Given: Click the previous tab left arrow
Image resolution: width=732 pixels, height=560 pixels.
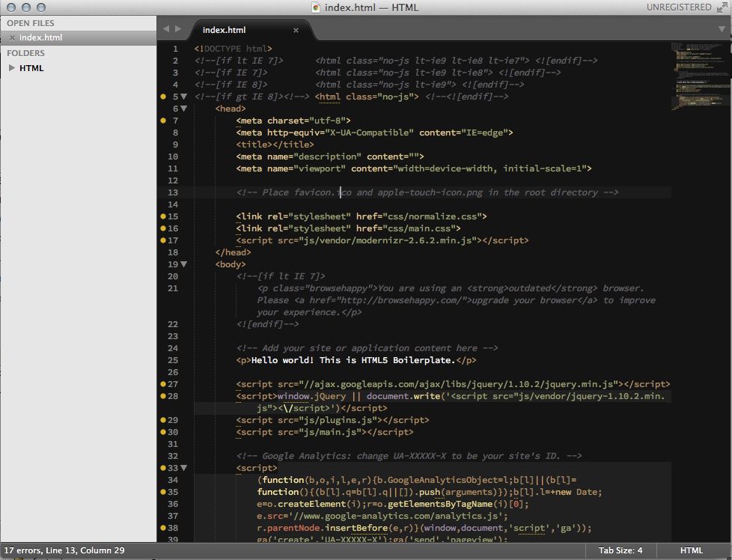Looking at the screenshot, I should pos(166,29).
